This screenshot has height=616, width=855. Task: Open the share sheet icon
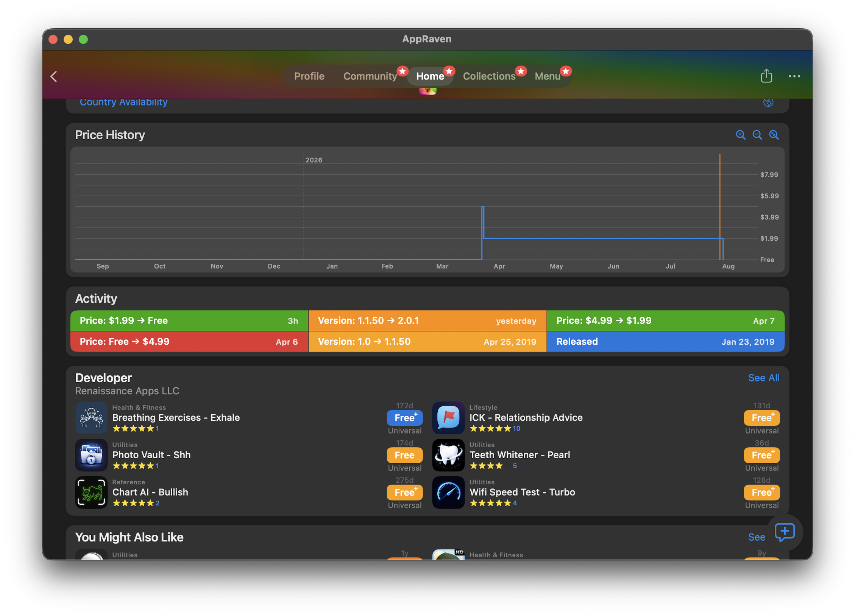click(766, 76)
